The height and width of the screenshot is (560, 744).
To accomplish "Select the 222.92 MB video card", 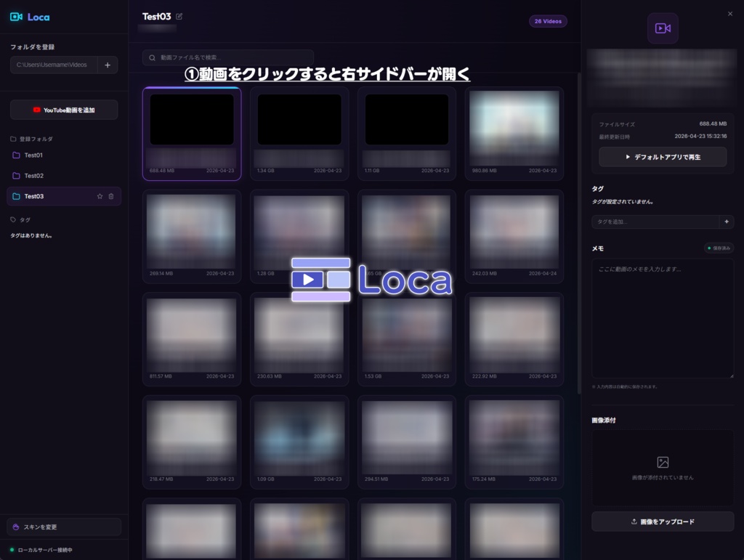I will (514, 339).
